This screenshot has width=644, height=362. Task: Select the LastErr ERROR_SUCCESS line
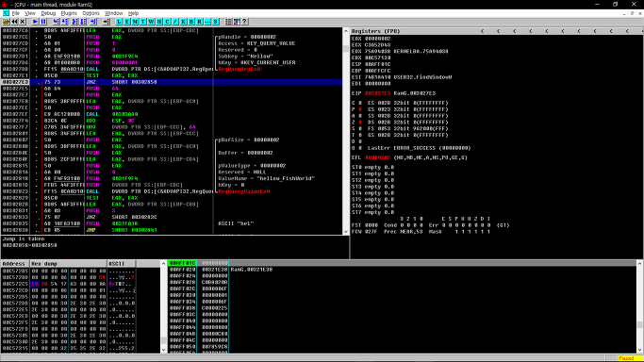pyautogui.click(x=419, y=148)
